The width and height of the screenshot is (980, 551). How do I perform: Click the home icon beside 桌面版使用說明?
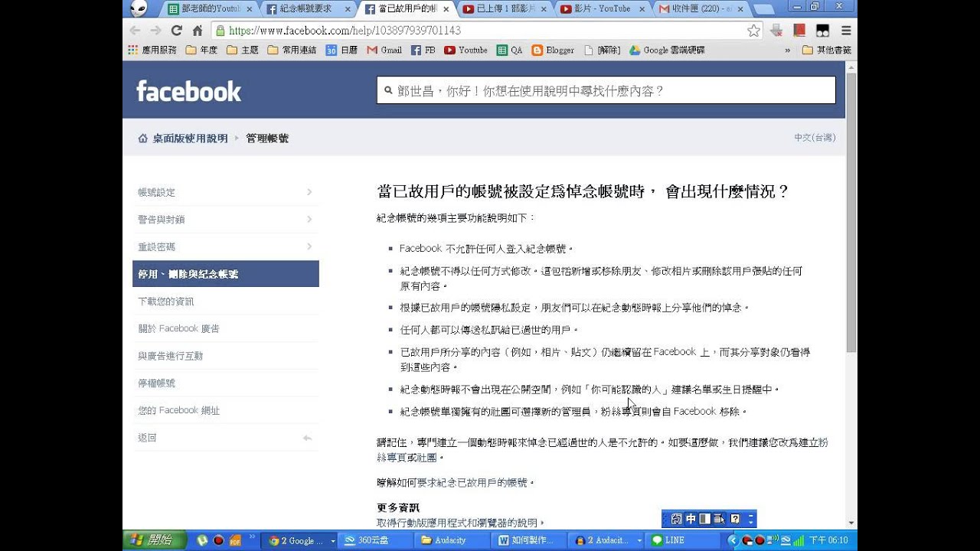click(142, 139)
